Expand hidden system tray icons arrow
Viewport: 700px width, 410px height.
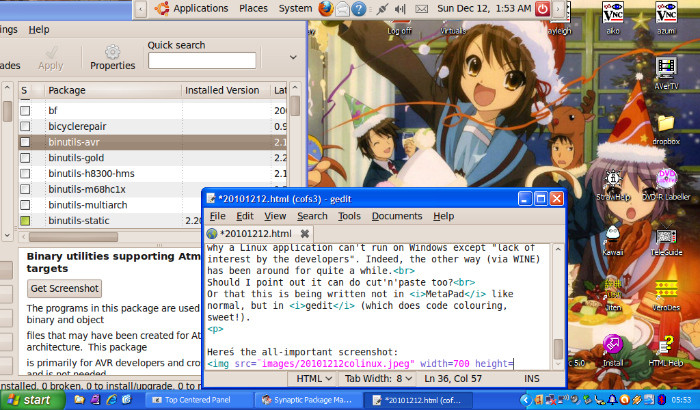click(525, 399)
